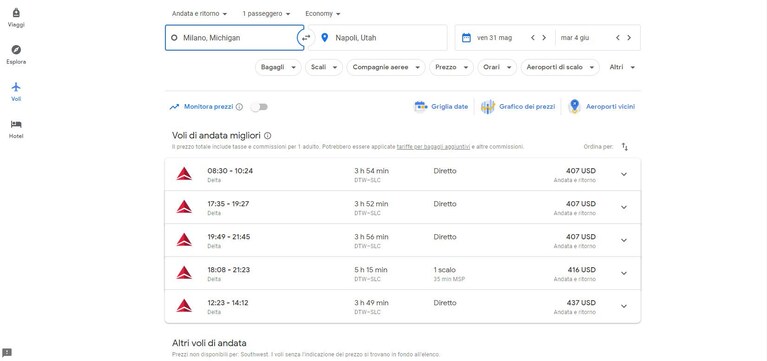This screenshot has width=767, height=361.
Task: Edit the origin field Milano, Michigan
Action: pos(234,38)
